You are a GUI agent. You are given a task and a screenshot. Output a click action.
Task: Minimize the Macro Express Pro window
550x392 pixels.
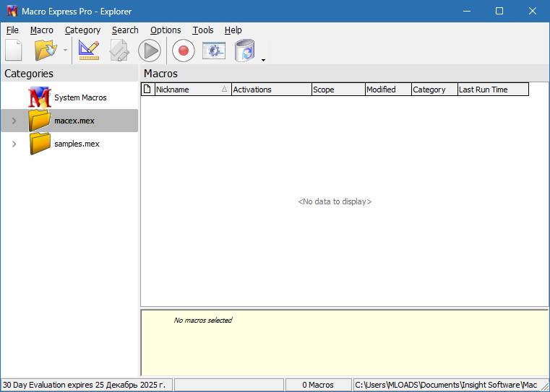466,12
